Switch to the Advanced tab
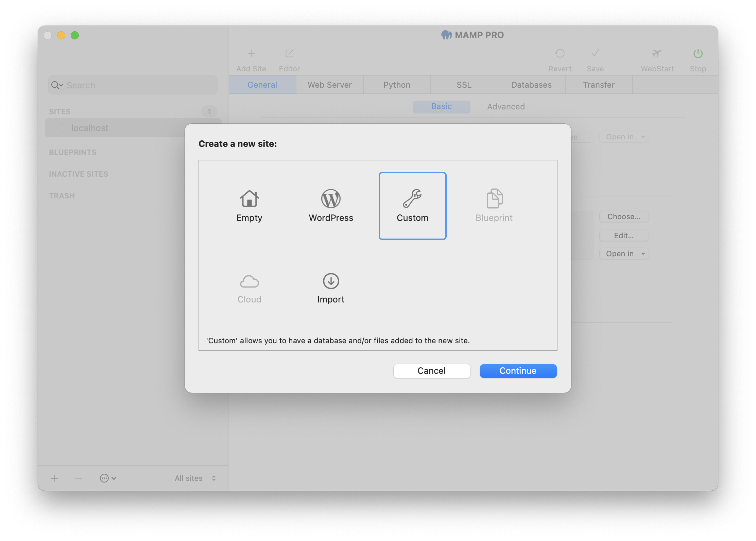The width and height of the screenshot is (756, 541). pyautogui.click(x=506, y=106)
